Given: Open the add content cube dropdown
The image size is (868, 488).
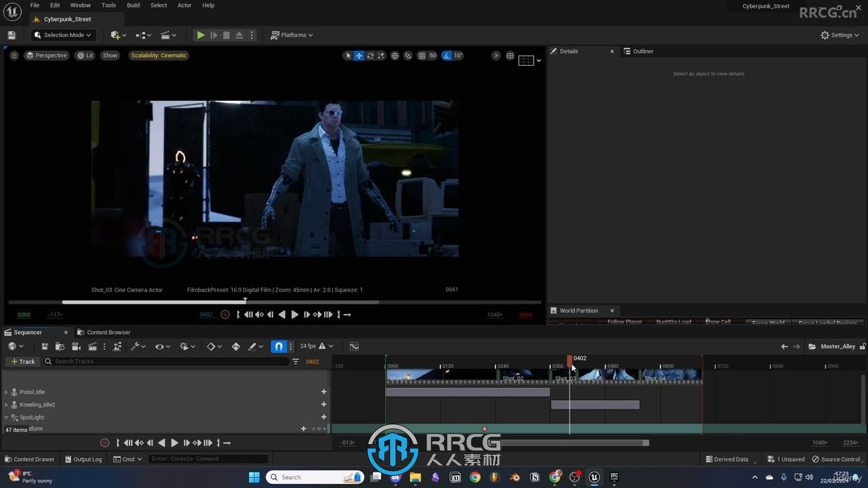Looking at the screenshot, I should click(x=119, y=35).
